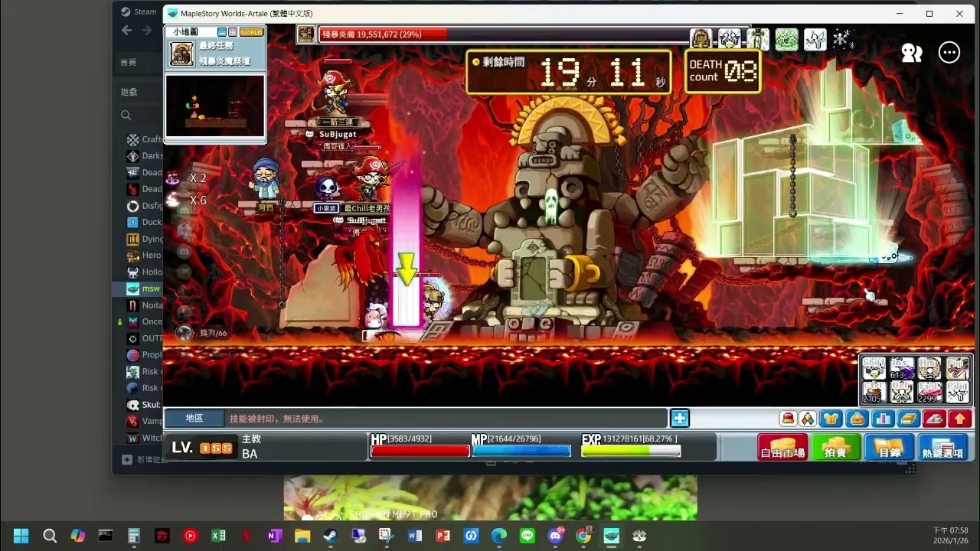Screen dimensions: 980x551
Task: Minimize the 小地圖 minimap panel
Action: [x=222, y=32]
